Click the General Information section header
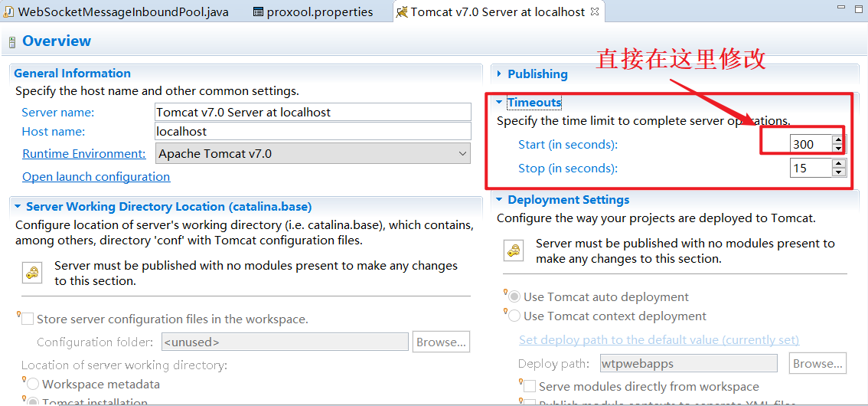This screenshot has height=406, width=868. (73, 73)
